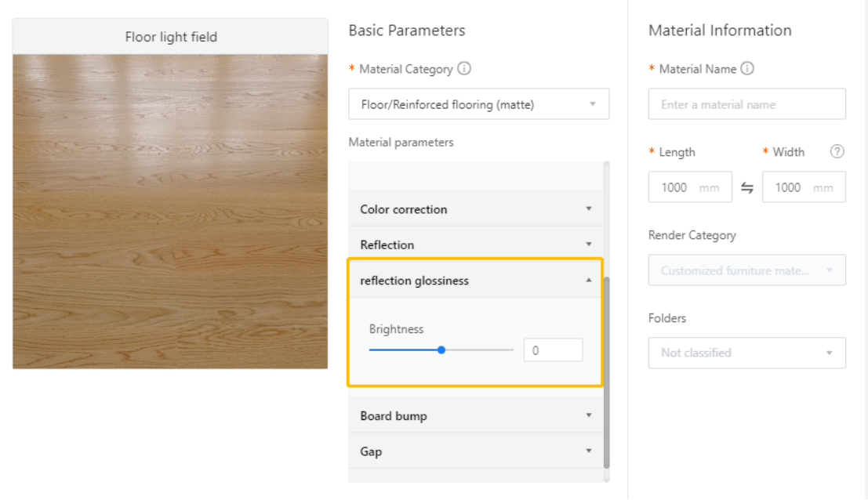
Task: Open the Material Category dropdown
Action: point(478,104)
